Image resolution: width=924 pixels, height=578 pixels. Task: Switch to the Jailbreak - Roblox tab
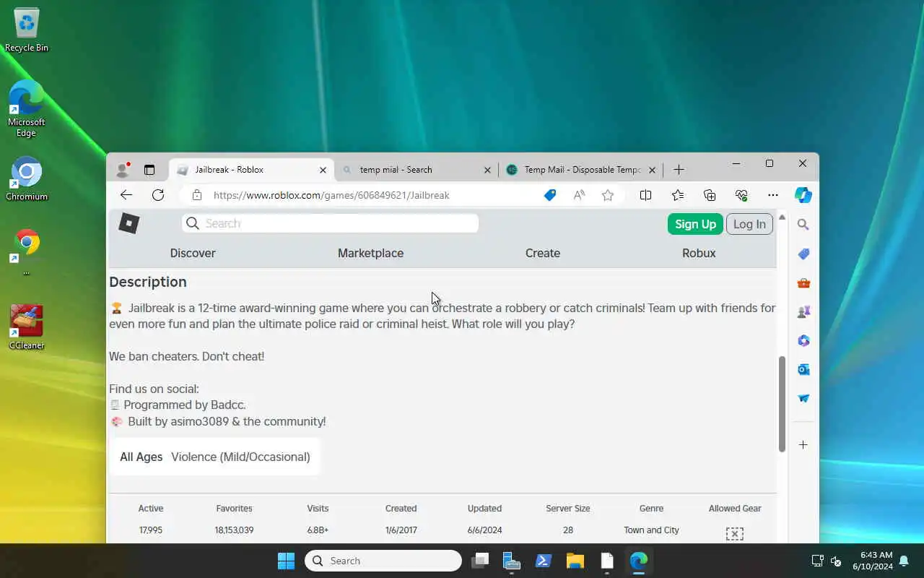[x=251, y=170]
